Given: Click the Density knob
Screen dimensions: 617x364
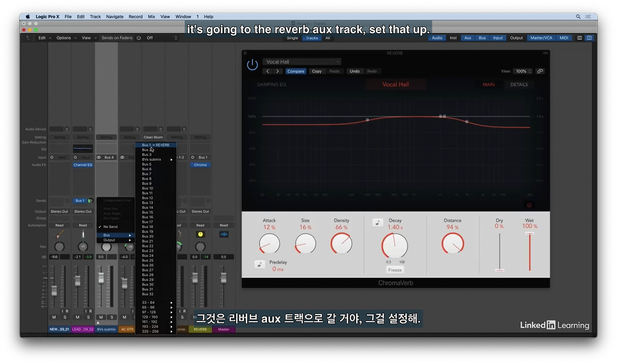Looking at the screenshot, I should tap(341, 244).
